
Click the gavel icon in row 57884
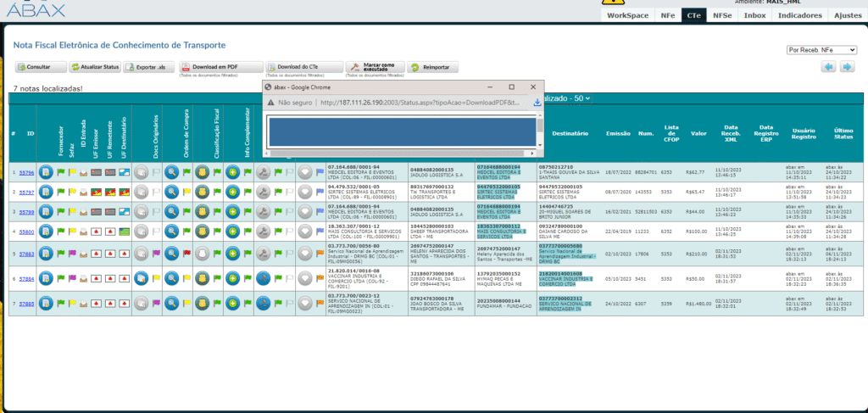tap(264, 278)
